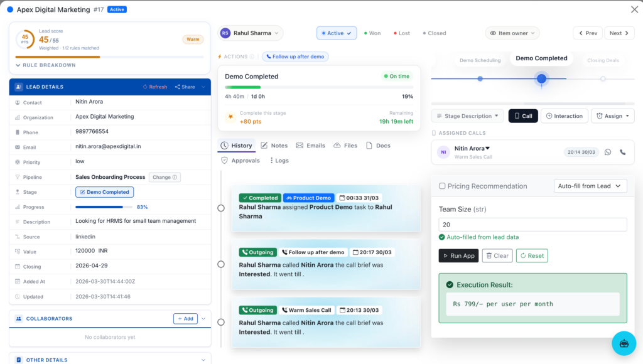Screen dimensions: 643x364
Task: Click the phone icon in assigned call row
Action: tap(623, 152)
